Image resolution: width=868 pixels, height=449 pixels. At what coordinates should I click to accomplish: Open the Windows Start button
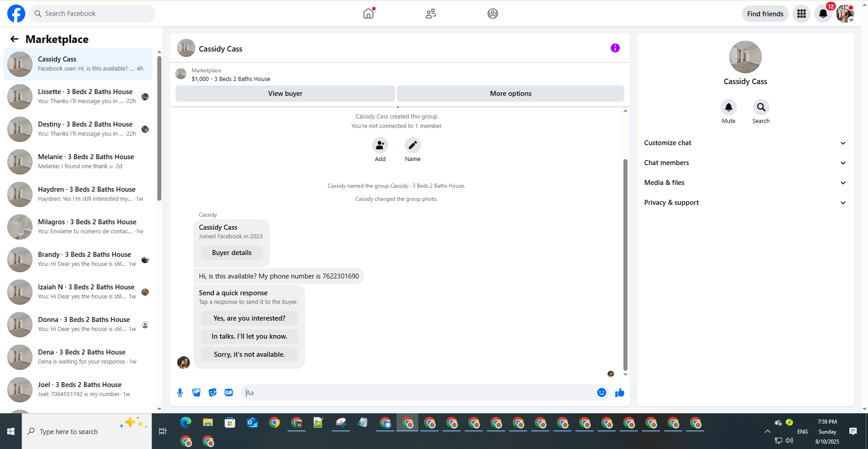pyautogui.click(x=11, y=431)
